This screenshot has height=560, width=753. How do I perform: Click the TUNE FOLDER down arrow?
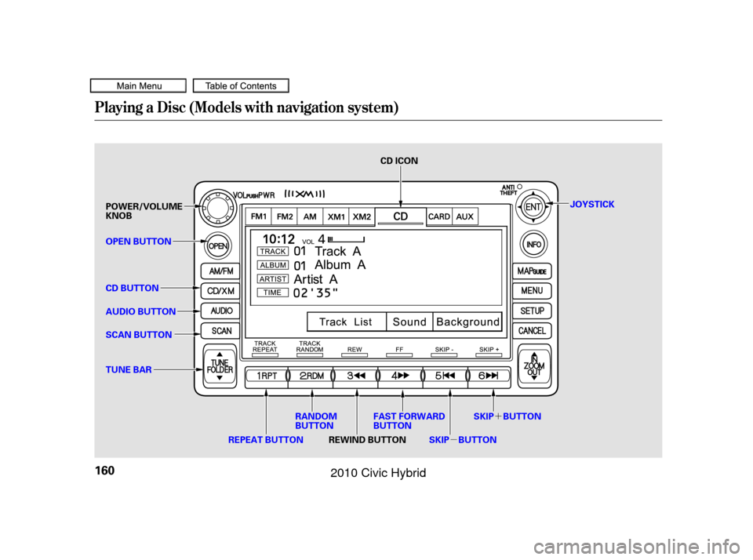(x=220, y=378)
